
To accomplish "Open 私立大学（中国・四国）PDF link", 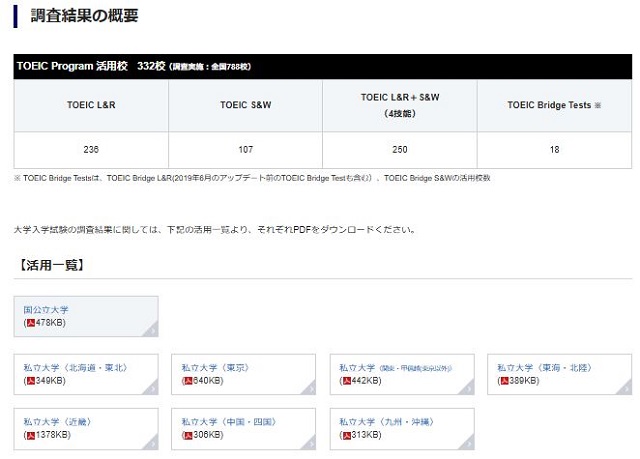I will tap(229, 422).
